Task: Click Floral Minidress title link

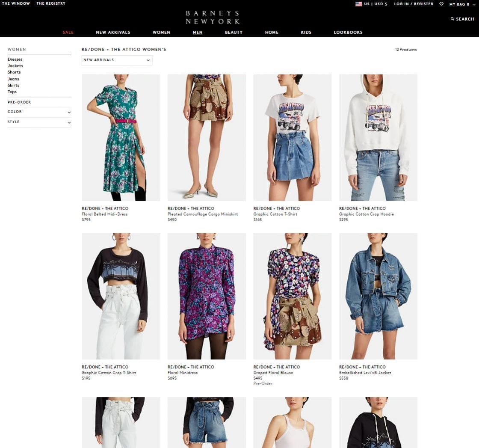Action: coord(182,373)
